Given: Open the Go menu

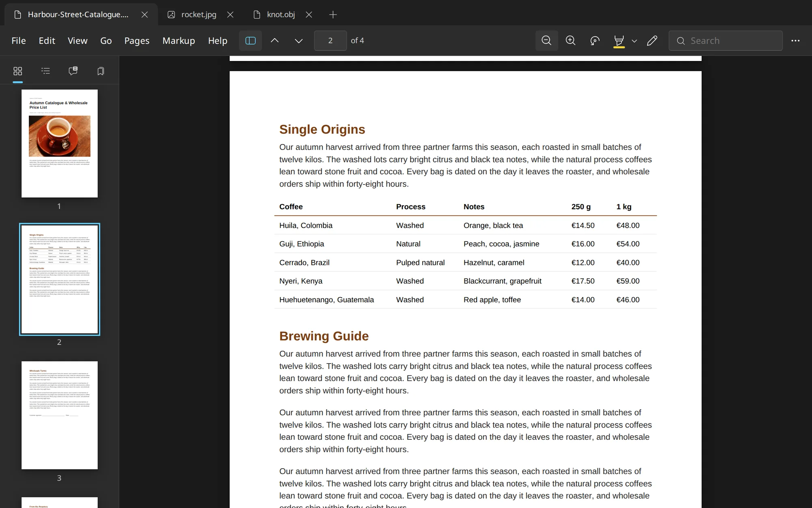Looking at the screenshot, I should (x=106, y=41).
